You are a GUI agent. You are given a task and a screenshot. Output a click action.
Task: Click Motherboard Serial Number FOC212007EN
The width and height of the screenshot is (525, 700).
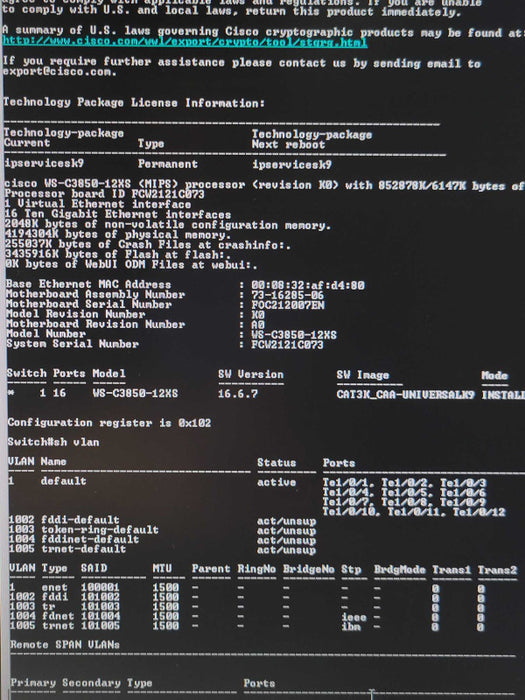288,305
